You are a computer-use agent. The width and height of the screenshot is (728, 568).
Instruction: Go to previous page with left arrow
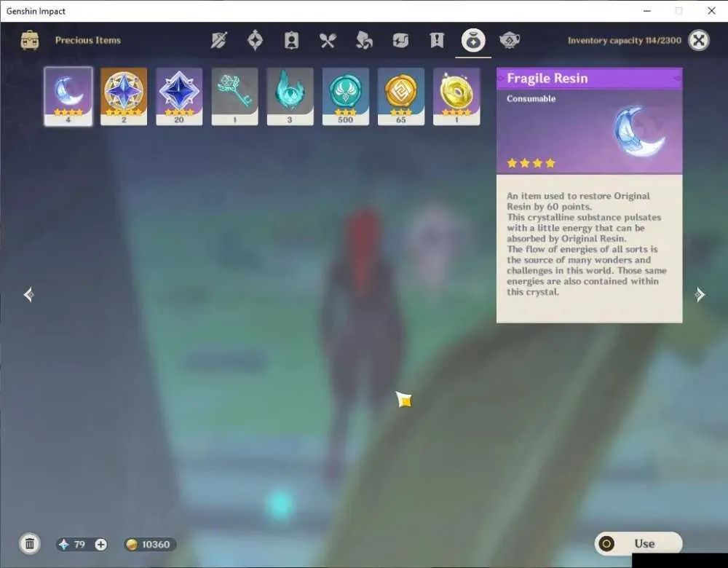click(x=29, y=294)
